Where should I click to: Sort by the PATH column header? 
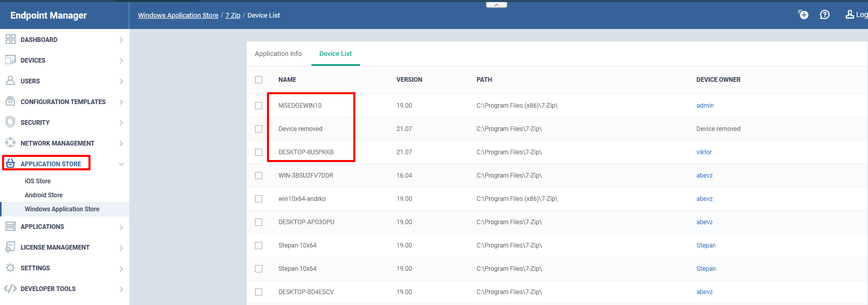point(484,80)
